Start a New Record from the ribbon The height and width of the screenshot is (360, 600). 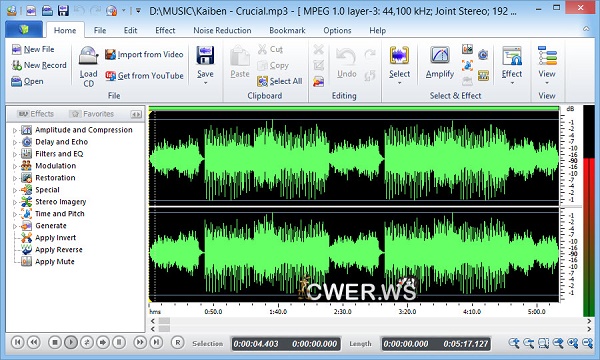pyautogui.click(x=39, y=65)
